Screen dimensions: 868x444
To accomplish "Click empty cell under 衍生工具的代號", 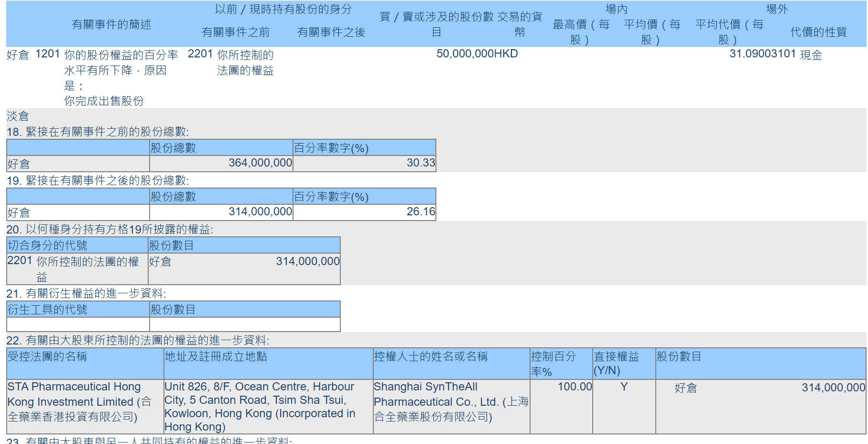I will pyautogui.click(x=78, y=324).
